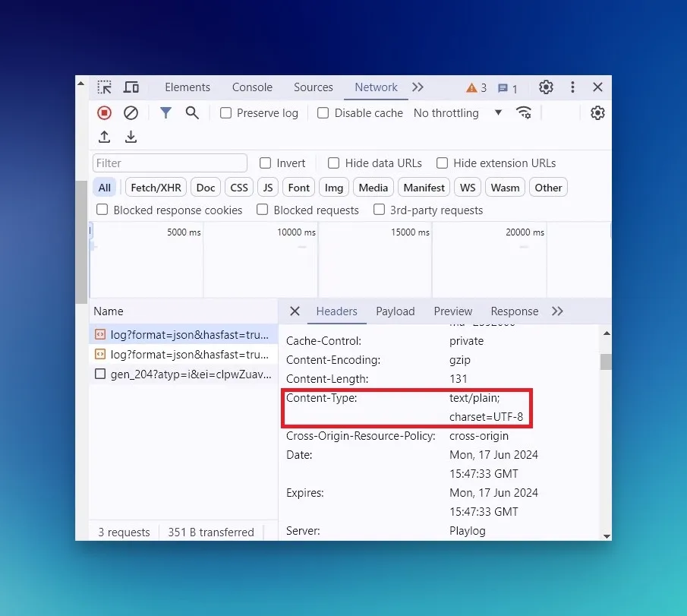Click headers pane scroll down arrow

click(x=607, y=535)
